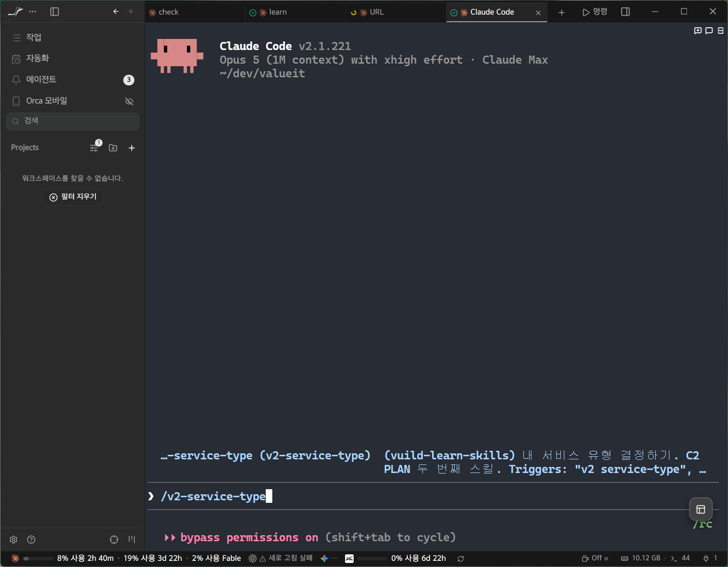Toggle the left sidebar panel icon
Screen dimensions: 728x567
point(55,12)
